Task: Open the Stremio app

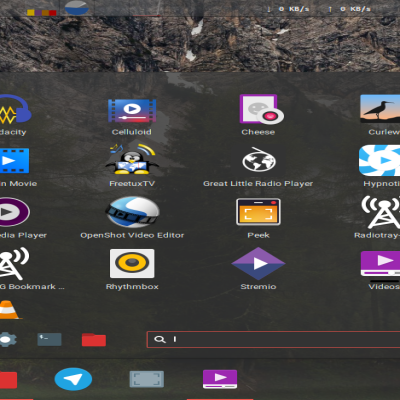Action: tap(258, 263)
